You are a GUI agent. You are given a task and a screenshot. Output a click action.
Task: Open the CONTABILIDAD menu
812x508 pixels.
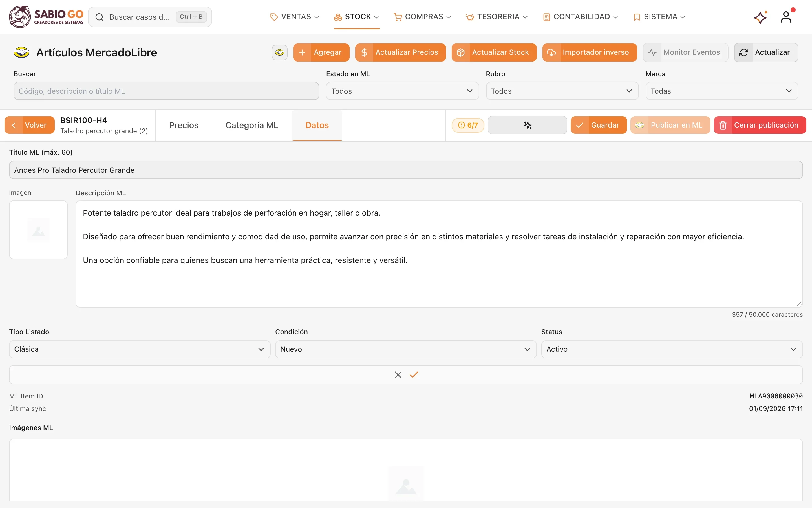pyautogui.click(x=581, y=17)
